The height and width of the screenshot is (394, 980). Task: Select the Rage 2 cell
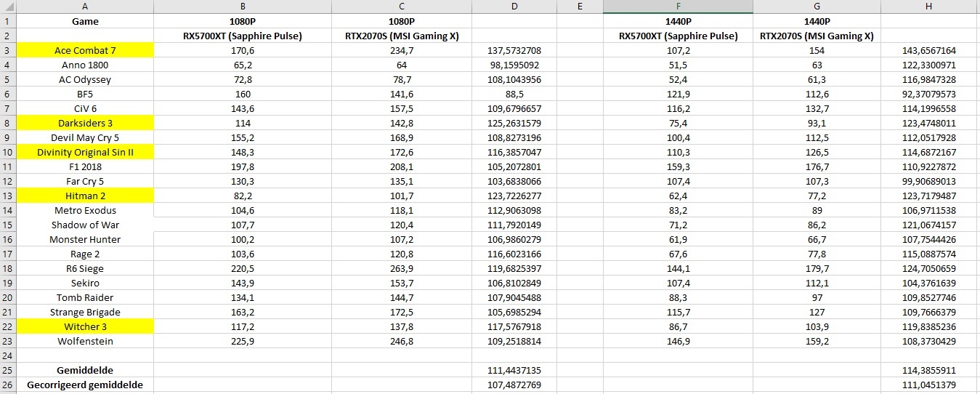pos(85,254)
